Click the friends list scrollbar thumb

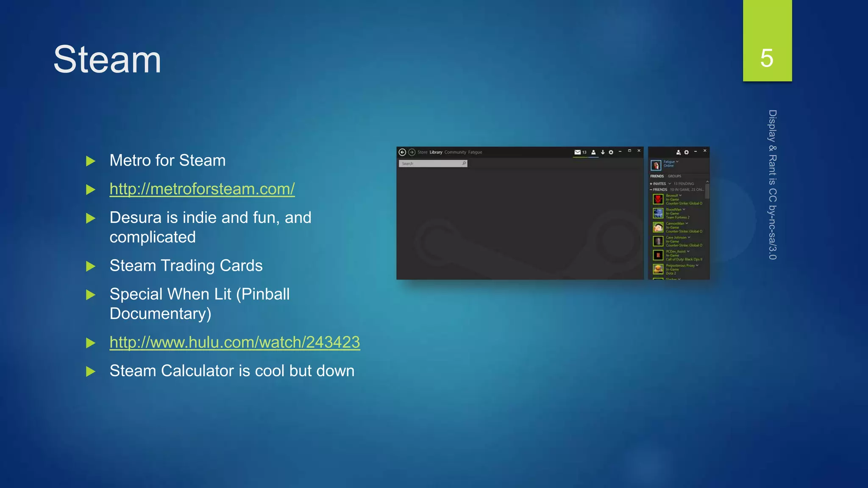pyautogui.click(x=707, y=191)
